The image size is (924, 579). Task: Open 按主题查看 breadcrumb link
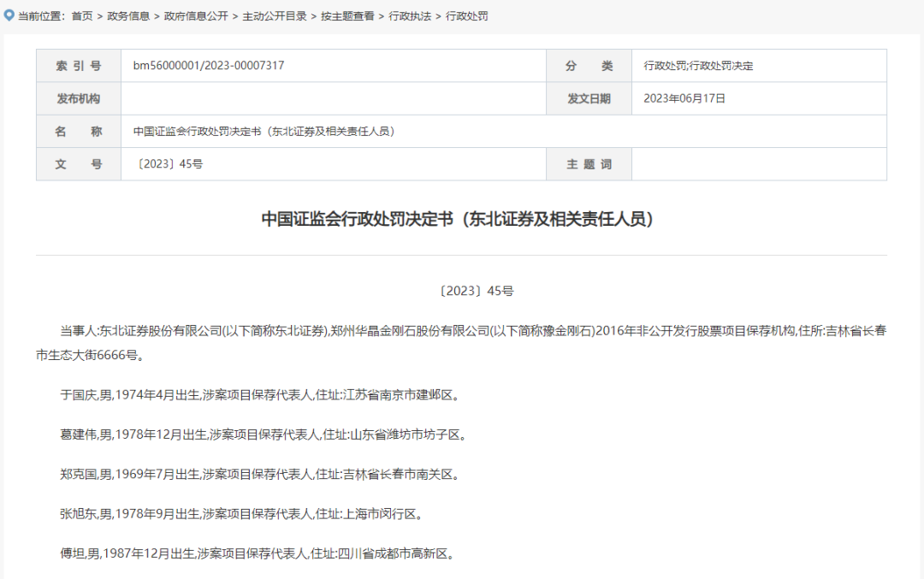(x=347, y=16)
